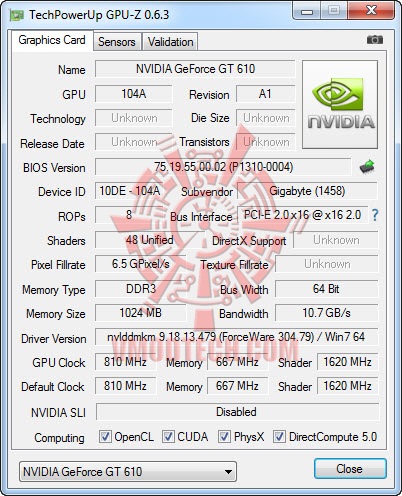Switch to the Validation tab
Viewport: 402px width, 496px height.
(170, 42)
